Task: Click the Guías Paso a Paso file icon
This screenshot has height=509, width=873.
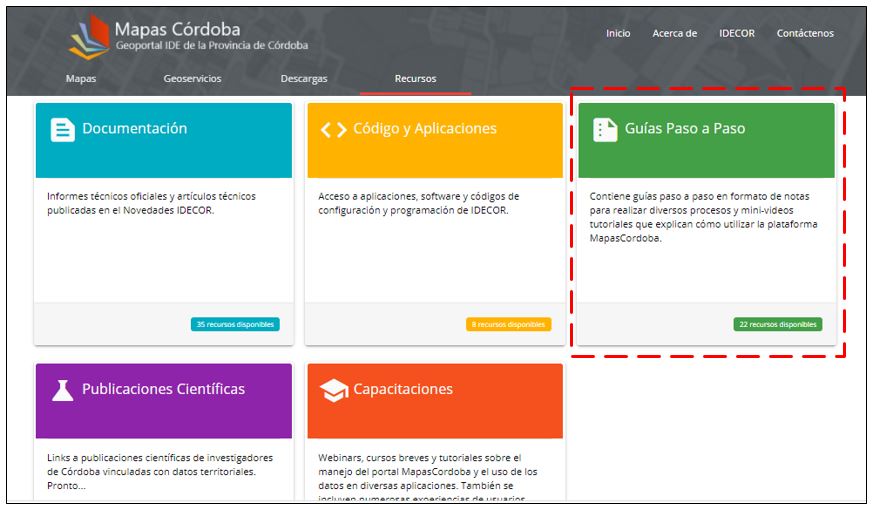Action: click(x=605, y=130)
